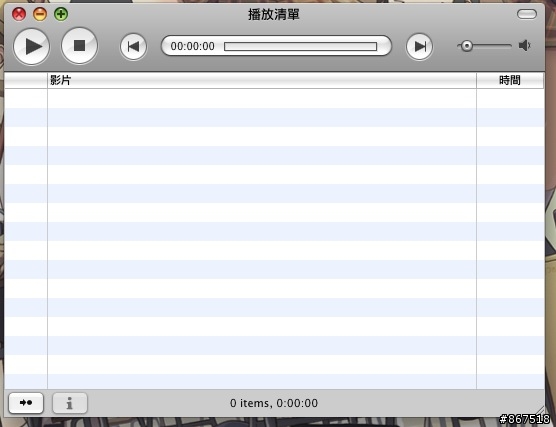The width and height of the screenshot is (556, 427).
Task: Toggle toolbar with the pill button
Action: (527, 14)
